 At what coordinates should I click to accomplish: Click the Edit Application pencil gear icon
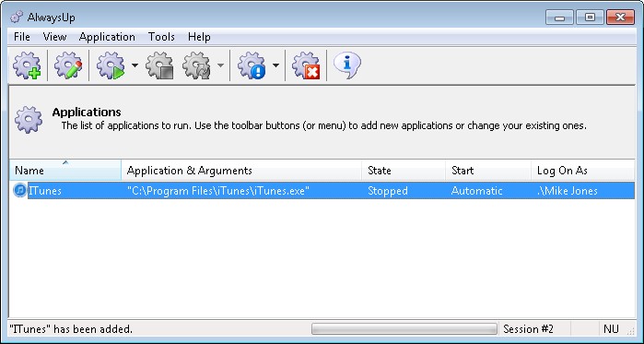click(68, 65)
